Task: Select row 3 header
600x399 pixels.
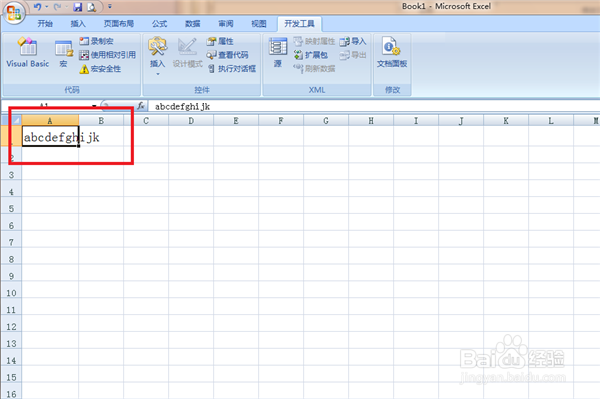Action: point(11,175)
